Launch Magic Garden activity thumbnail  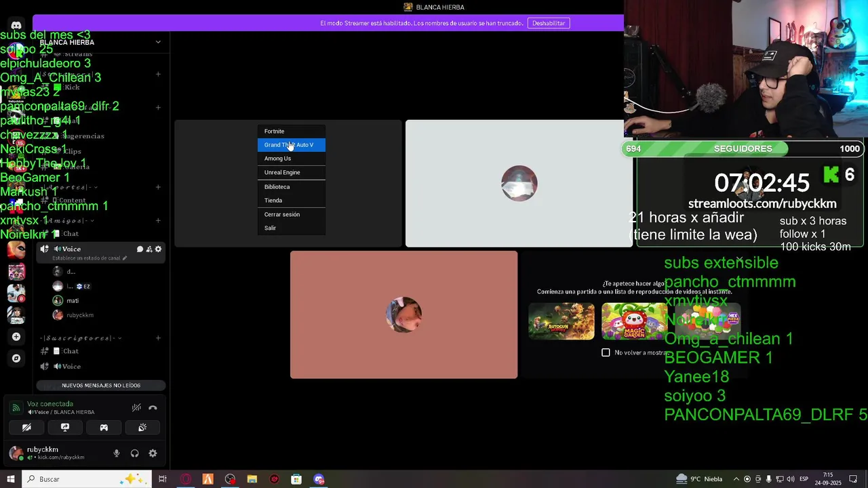click(x=634, y=321)
